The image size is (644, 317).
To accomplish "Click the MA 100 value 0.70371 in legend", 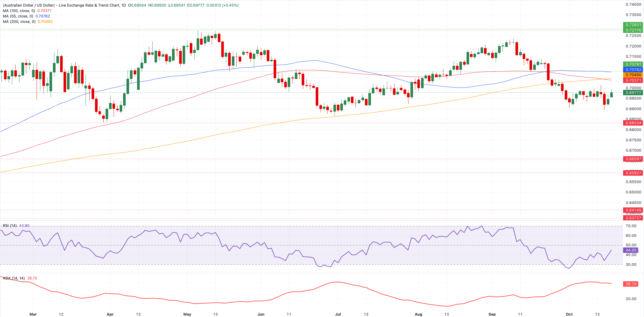I will (44, 11).
